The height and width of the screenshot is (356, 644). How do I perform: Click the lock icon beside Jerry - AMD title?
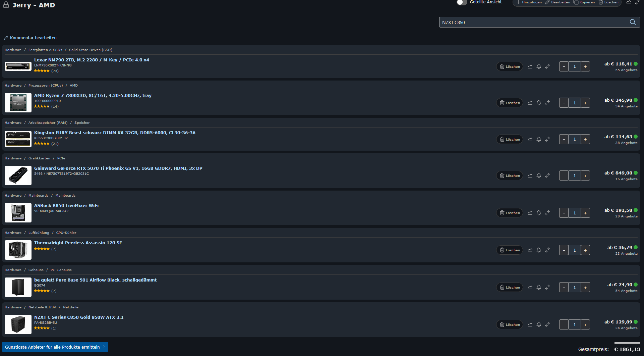click(6, 5)
